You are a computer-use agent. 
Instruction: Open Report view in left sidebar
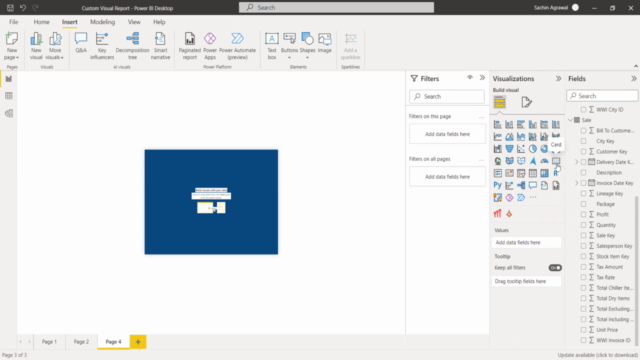pos(9,79)
